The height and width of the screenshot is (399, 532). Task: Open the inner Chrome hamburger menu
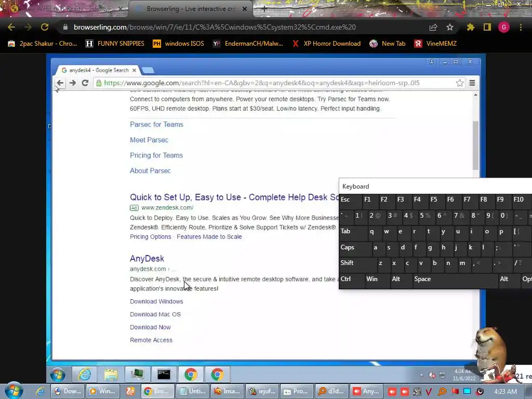(x=472, y=83)
